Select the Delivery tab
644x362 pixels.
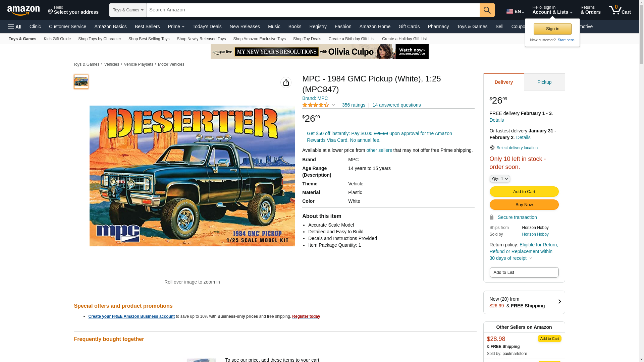point(504,82)
